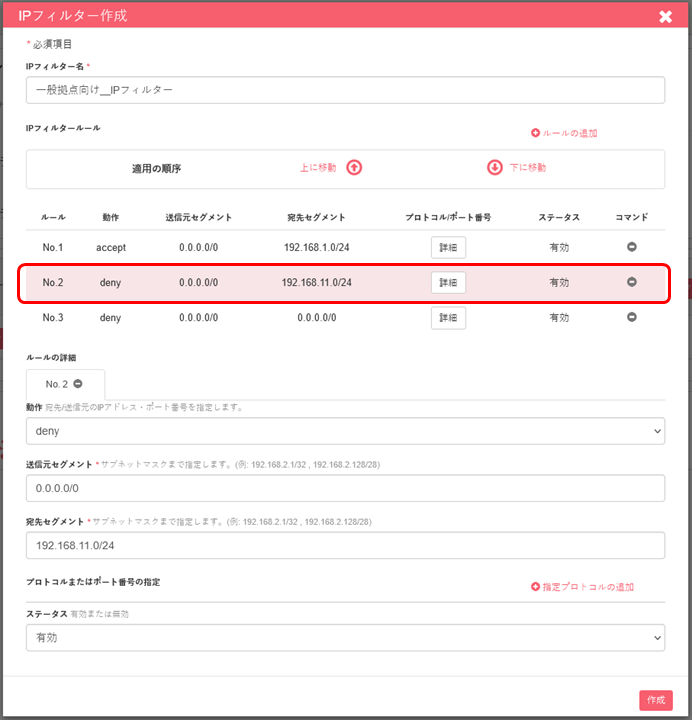Image resolution: width=692 pixels, height=720 pixels.
Task: Click the 下に移動 label
Action: click(x=528, y=168)
